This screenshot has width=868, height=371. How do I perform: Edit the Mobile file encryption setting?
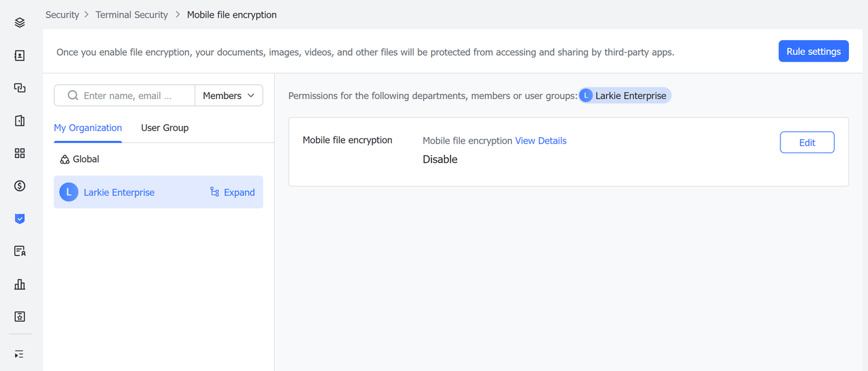[807, 142]
